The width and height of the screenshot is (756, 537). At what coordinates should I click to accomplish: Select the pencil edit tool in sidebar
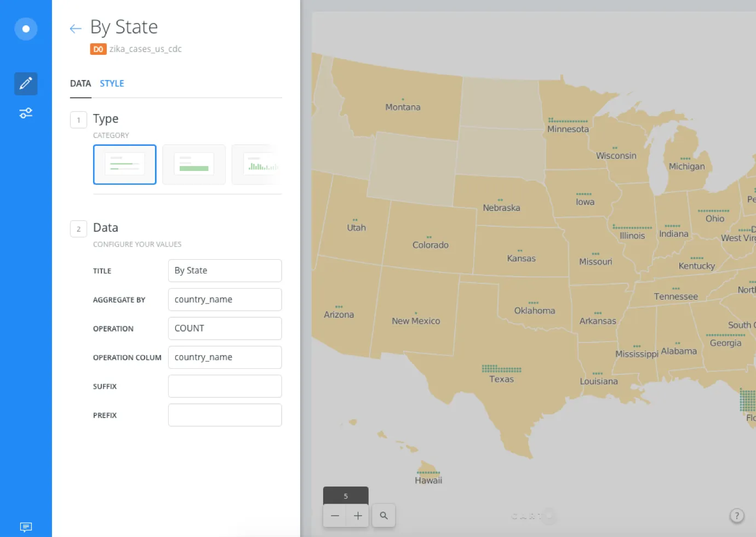(x=26, y=84)
